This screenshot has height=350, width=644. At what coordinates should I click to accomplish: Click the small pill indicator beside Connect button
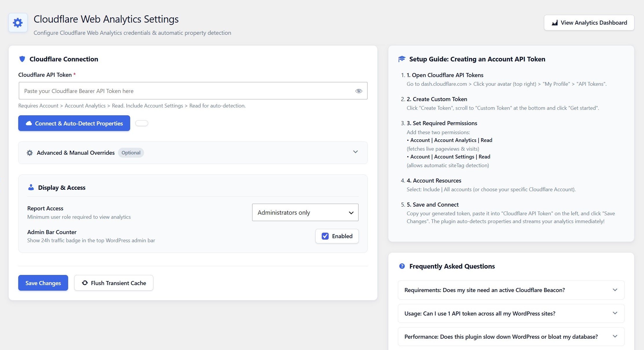(x=142, y=123)
